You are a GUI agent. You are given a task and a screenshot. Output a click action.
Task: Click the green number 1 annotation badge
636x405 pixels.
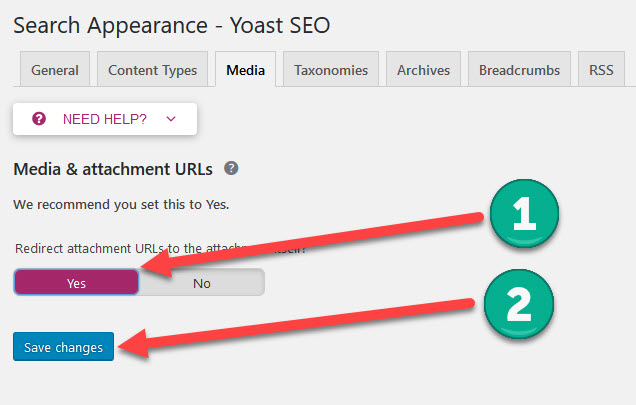pyautogui.click(x=524, y=213)
